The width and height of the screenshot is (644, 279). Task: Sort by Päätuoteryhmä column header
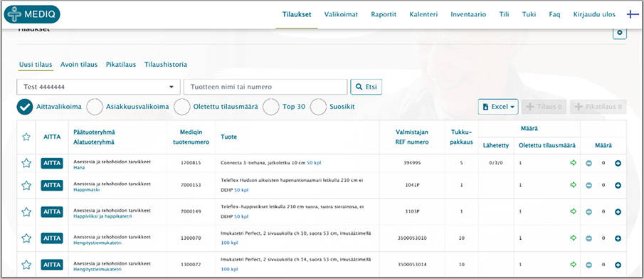pos(94,132)
